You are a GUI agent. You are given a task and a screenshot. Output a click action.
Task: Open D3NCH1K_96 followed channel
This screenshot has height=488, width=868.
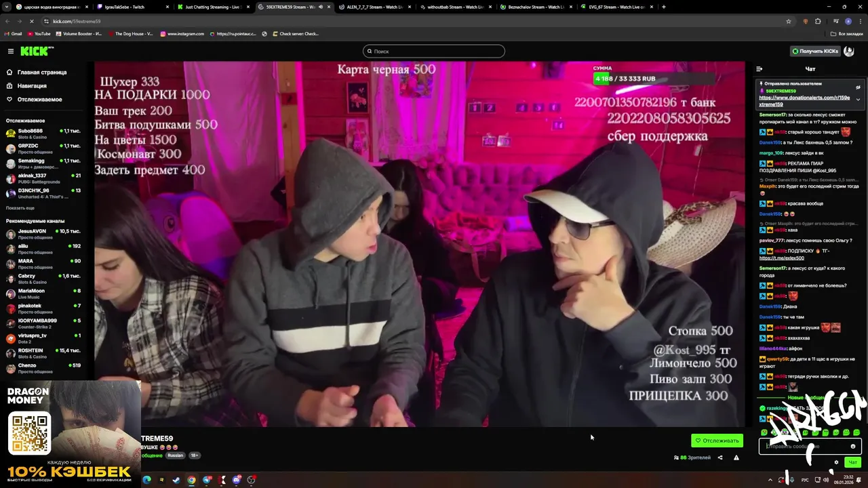pyautogui.click(x=43, y=193)
